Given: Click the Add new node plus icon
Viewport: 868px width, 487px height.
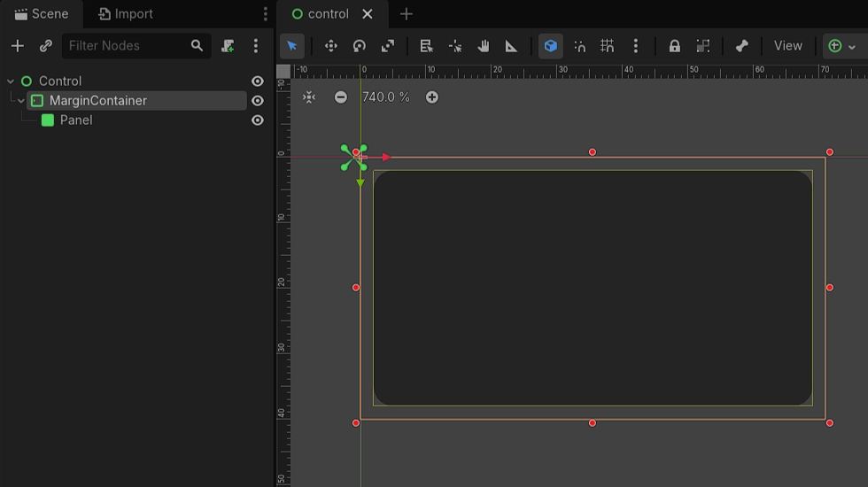Looking at the screenshot, I should point(18,46).
